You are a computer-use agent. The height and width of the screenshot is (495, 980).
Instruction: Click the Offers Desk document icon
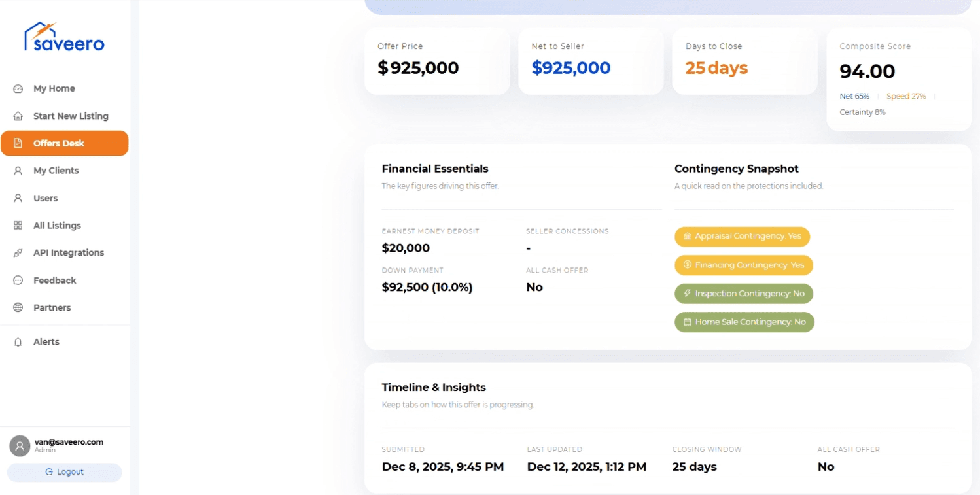pyautogui.click(x=18, y=143)
